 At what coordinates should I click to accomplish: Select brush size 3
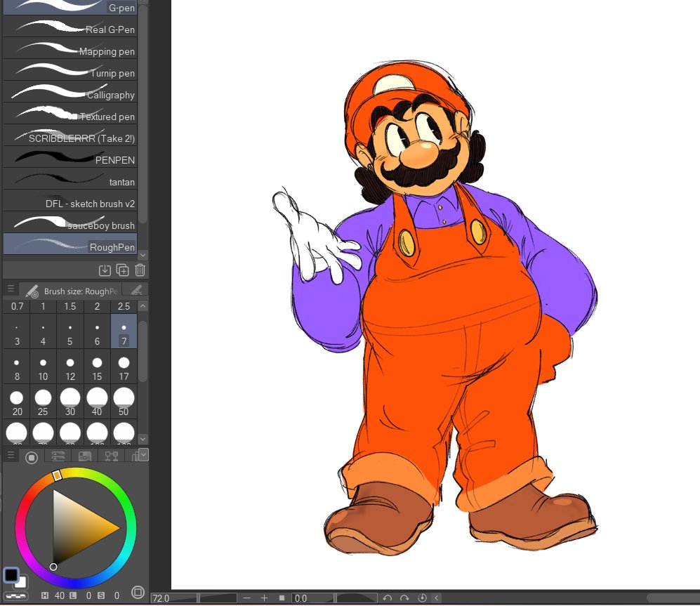[17, 331]
